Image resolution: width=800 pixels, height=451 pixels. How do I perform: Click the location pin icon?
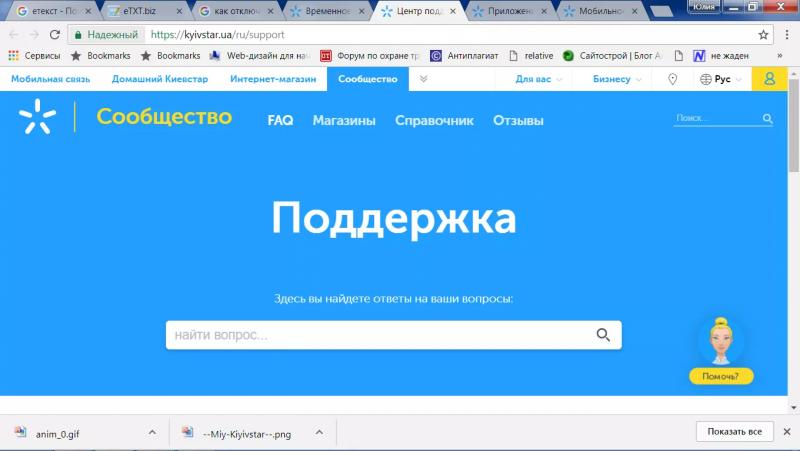[672, 79]
